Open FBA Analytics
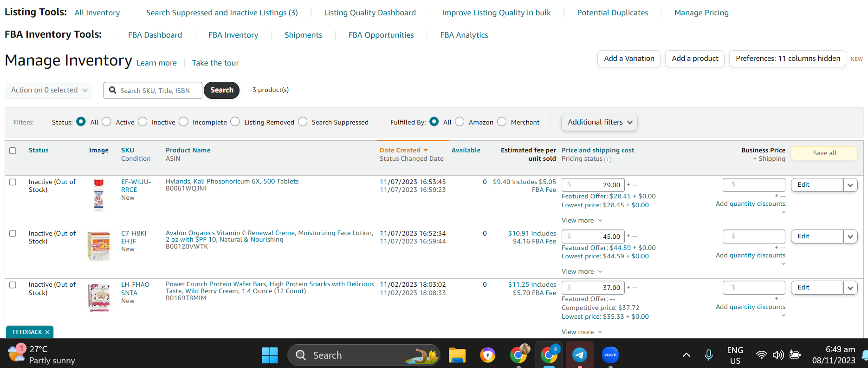Viewport: 868px width, 368px height. coord(464,35)
